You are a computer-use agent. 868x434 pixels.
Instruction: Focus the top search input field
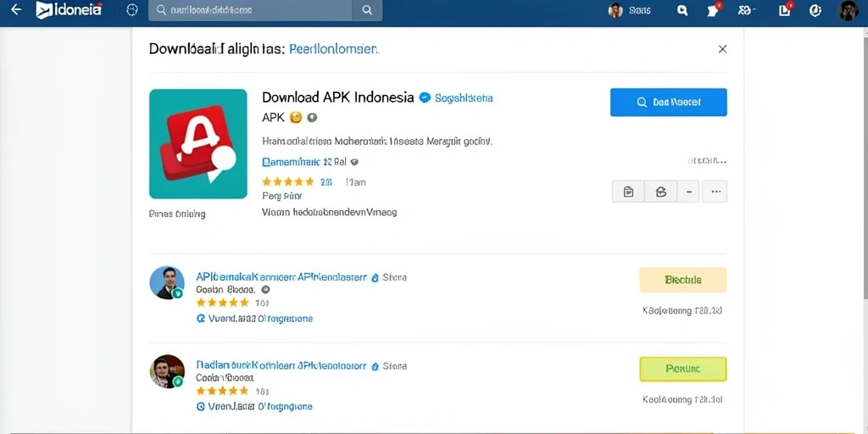(250, 10)
